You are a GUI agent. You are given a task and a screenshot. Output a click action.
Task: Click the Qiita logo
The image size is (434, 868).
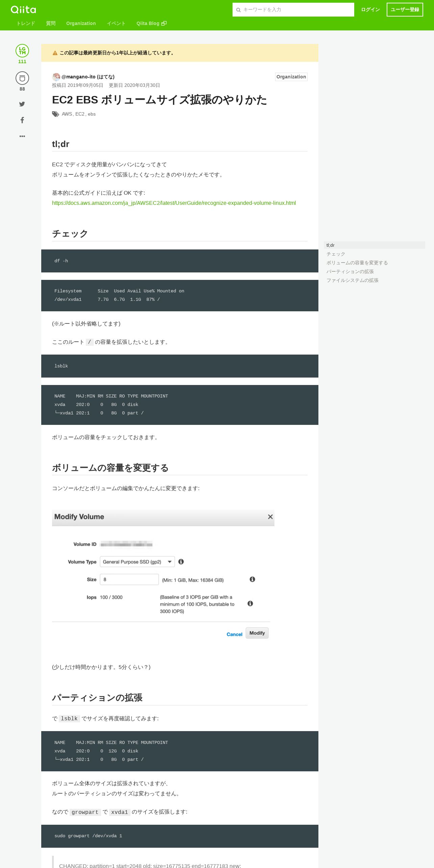click(x=23, y=9)
